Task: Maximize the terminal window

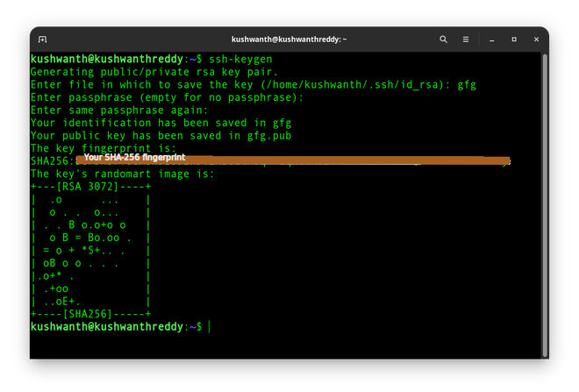Action: (514, 39)
